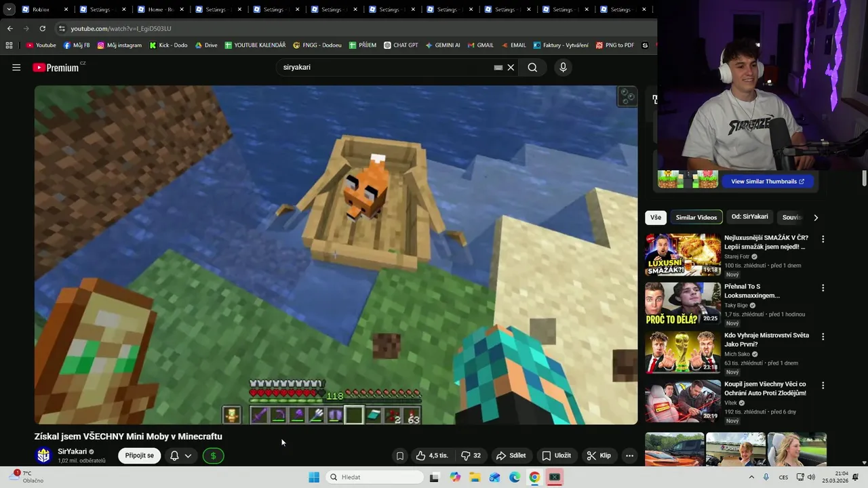Open Faktury - Vytváření bookmark
The height and width of the screenshot is (488, 868).
pos(561,45)
